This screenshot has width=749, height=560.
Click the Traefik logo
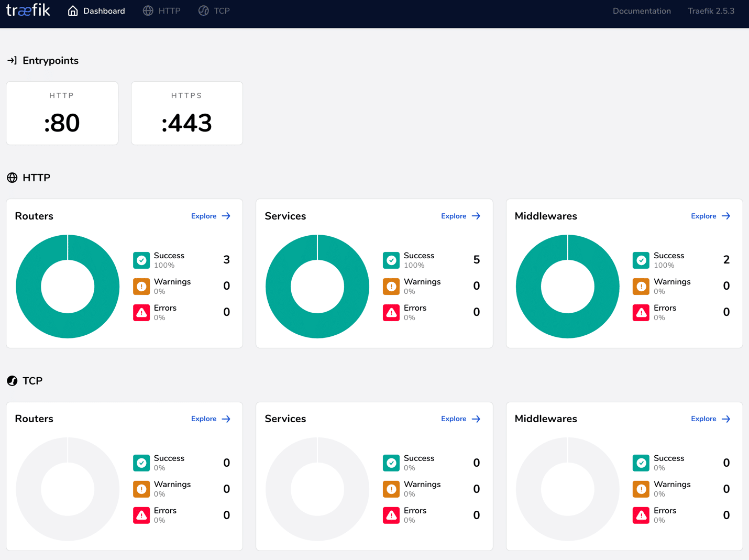(x=28, y=10)
